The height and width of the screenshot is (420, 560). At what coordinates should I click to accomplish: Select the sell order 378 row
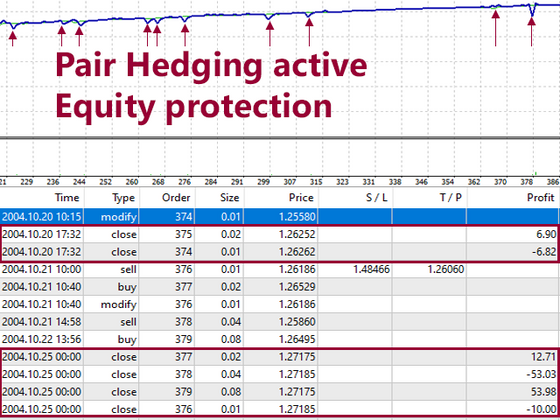279,322
